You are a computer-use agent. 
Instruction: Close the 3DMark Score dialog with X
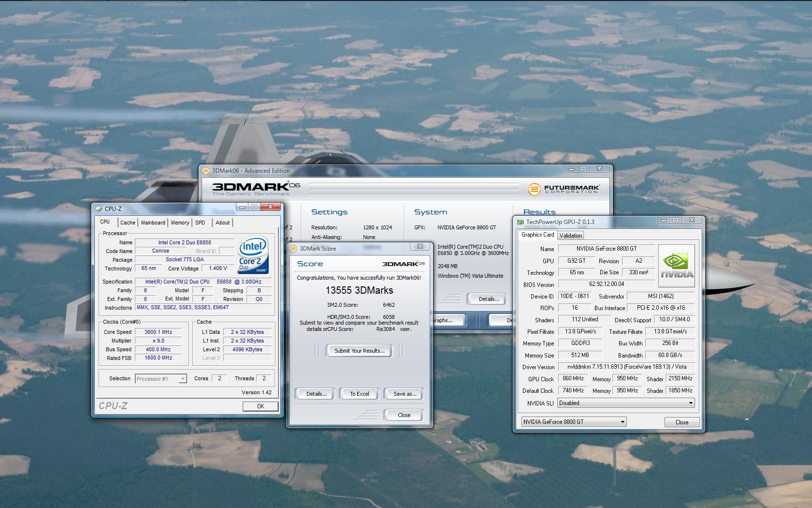(420, 246)
